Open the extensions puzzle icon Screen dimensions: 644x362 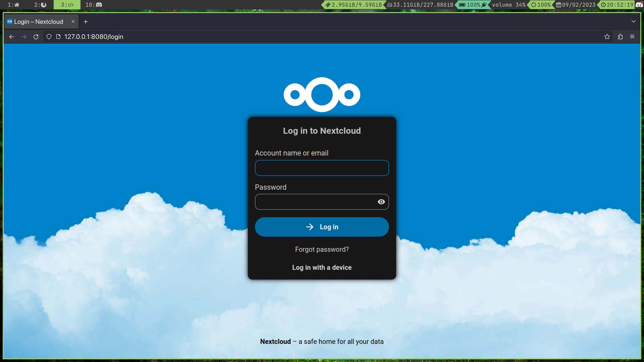click(x=620, y=37)
